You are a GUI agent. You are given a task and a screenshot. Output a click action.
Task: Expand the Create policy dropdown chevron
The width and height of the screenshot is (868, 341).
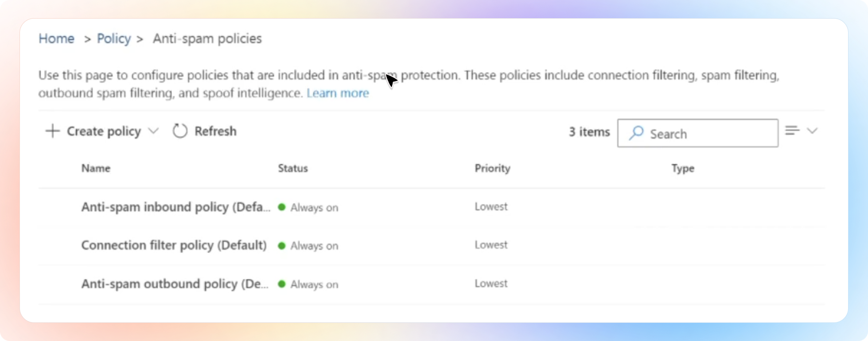[153, 131]
